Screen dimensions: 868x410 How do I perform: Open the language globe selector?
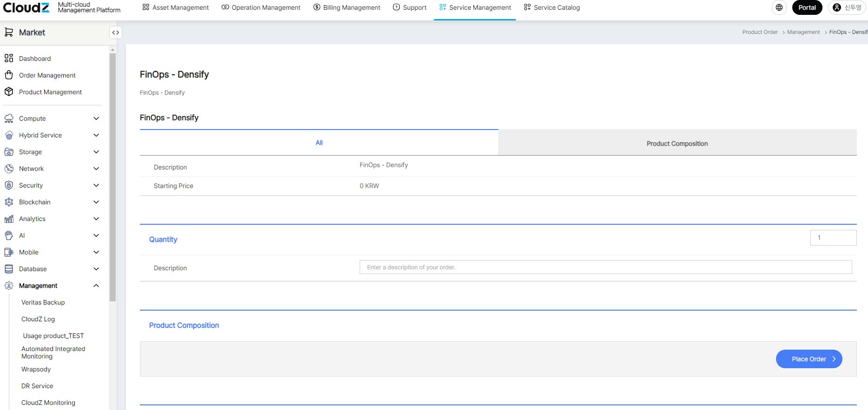(x=779, y=7)
